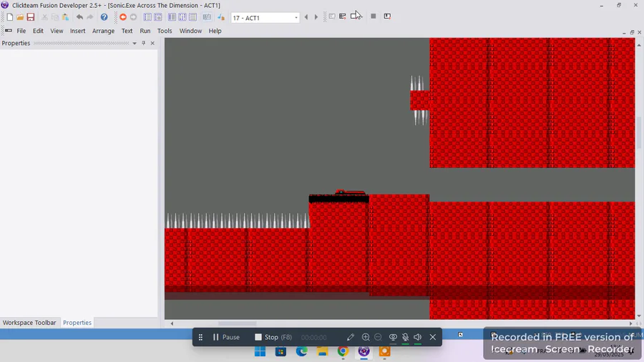The height and width of the screenshot is (362, 644).
Task: Move recorder bar by its grip handle
Action: [200, 337]
